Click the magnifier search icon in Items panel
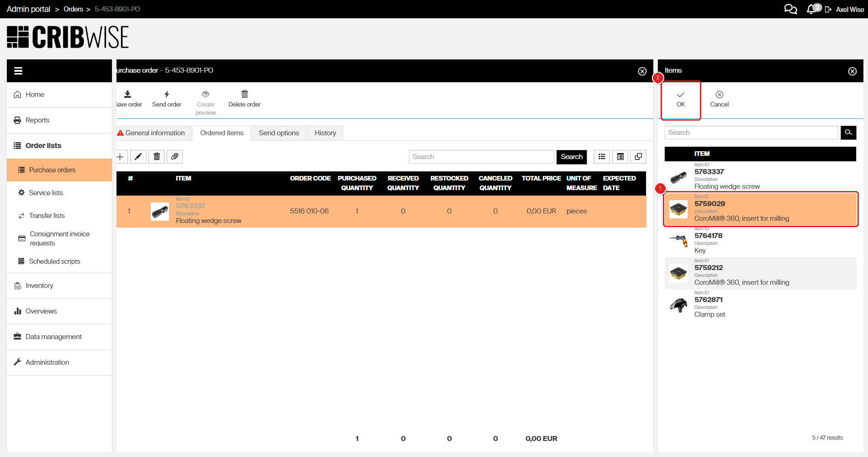The height and width of the screenshot is (457, 868). (848, 133)
